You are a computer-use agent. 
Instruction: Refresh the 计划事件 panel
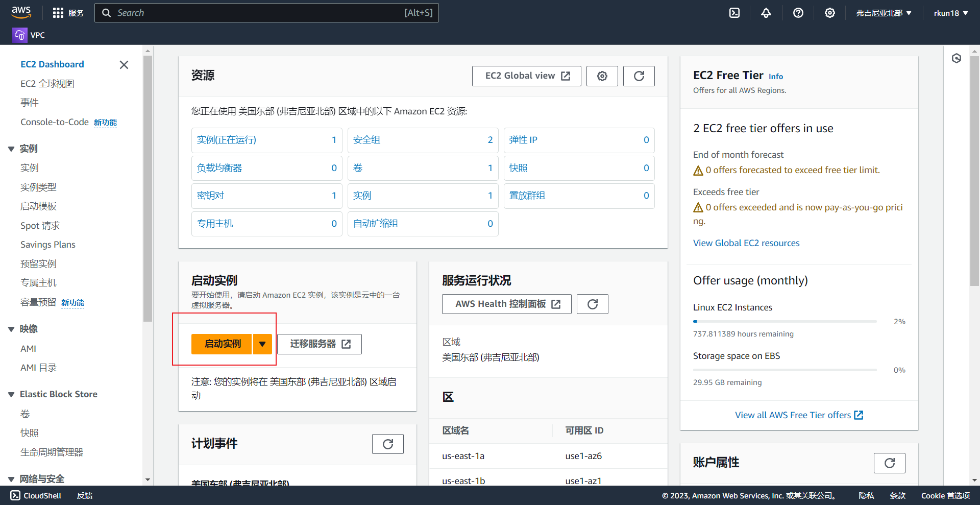pos(388,444)
